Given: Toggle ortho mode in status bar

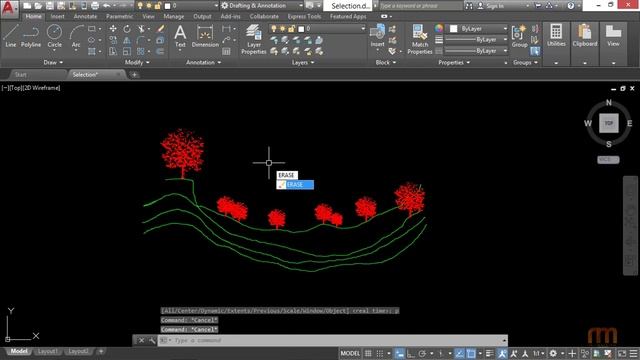Looking at the screenshot, I should 411,353.
